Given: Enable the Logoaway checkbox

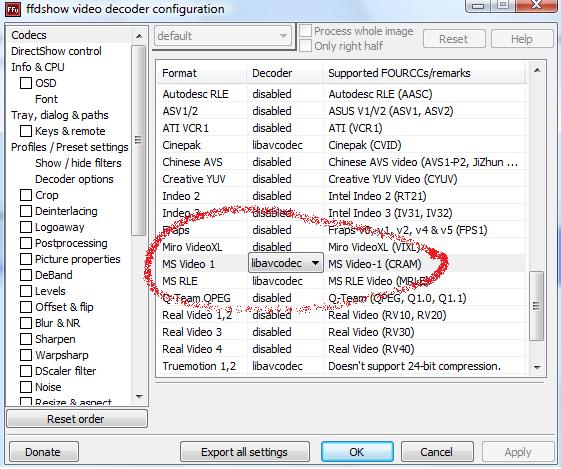Looking at the screenshot, I should coord(26,227).
